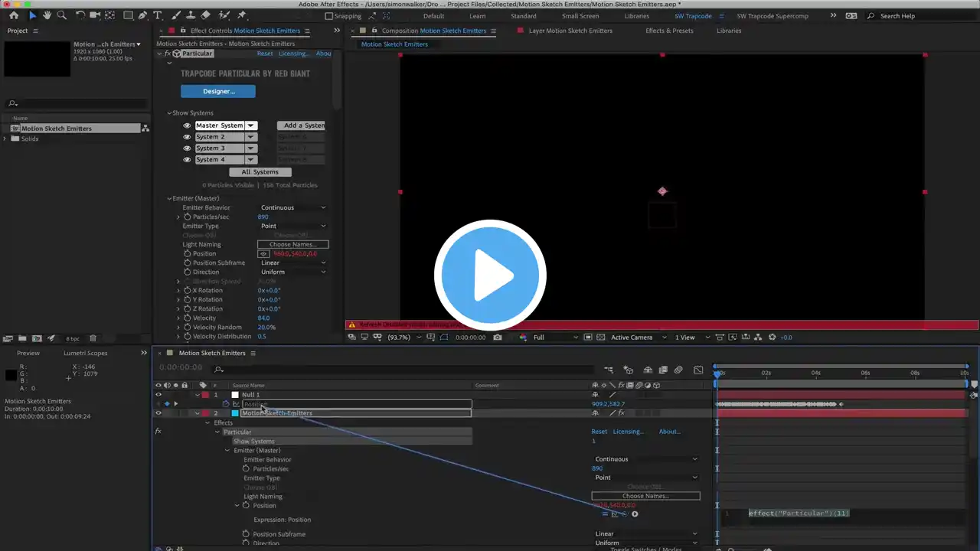Screen dimensions: 980x551
Task: Select the Rotation tool
Action: [x=80, y=15]
